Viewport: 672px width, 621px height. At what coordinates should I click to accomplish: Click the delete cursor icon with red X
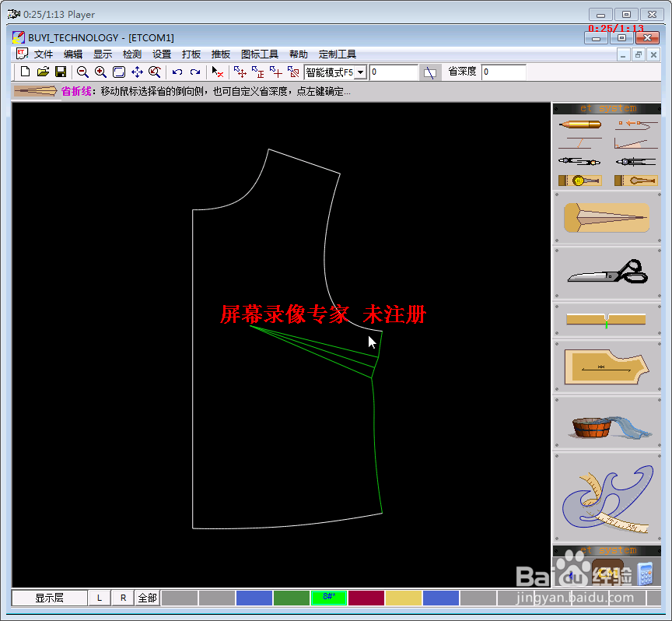coord(217,72)
